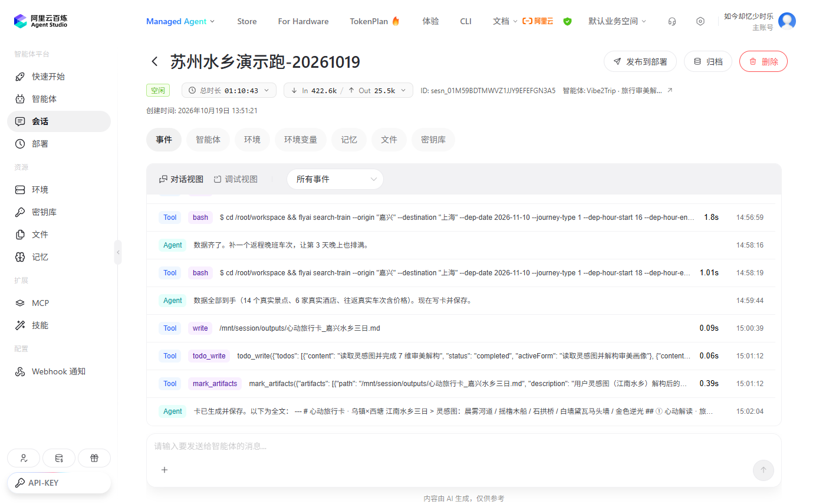Expand the 总时长 duration dropdown

(x=229, y=90)
